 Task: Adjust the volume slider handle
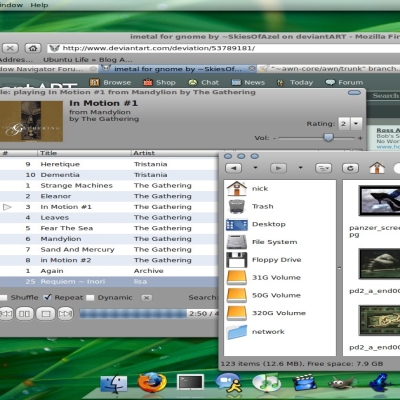click(x=328, y=137)
